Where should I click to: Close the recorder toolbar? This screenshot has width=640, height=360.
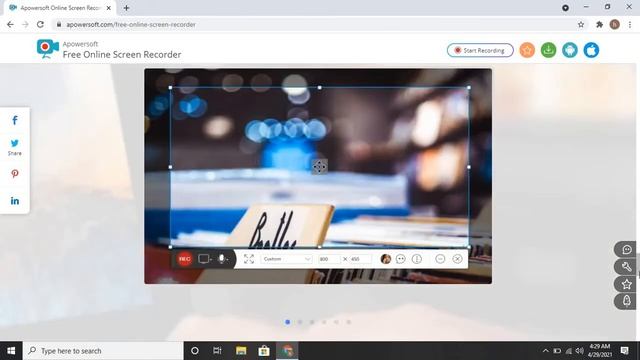[458, 259]
